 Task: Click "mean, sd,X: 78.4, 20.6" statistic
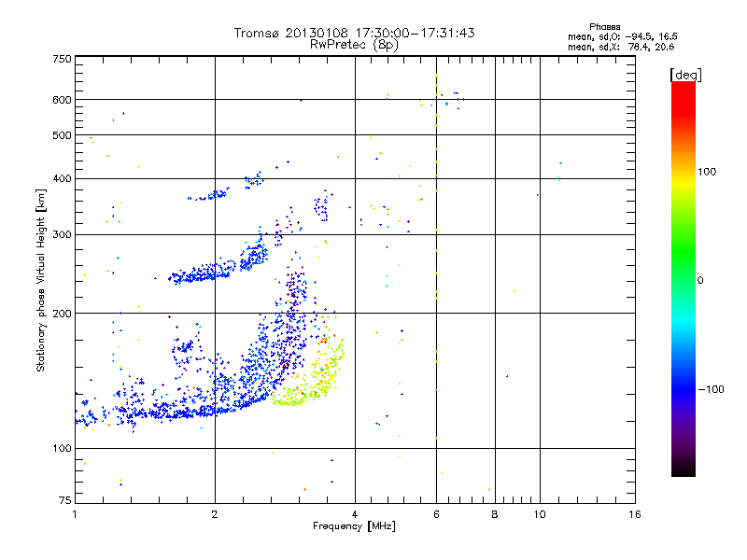tap(621, 47)
